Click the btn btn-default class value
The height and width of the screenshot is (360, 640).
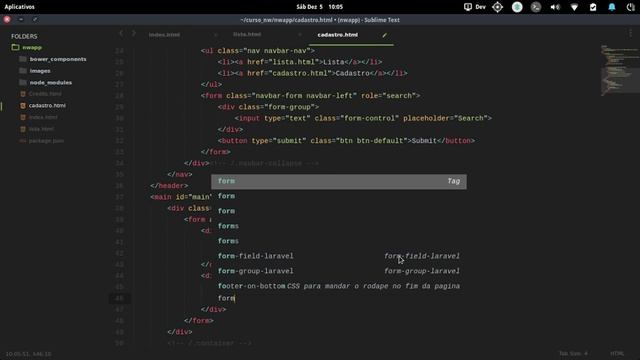coord(371,141)
